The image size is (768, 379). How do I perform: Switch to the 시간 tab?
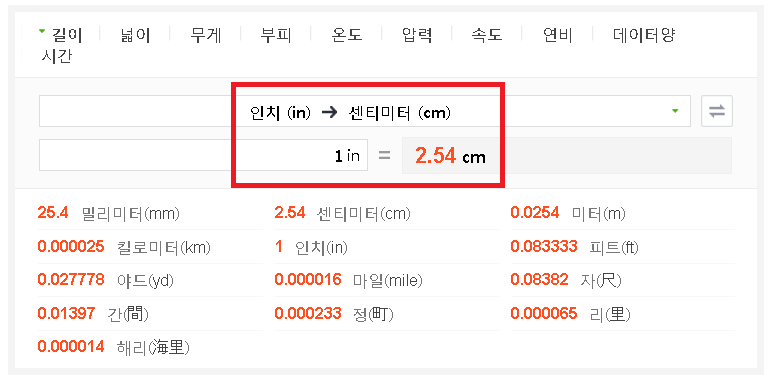click(x=56, y=57)
